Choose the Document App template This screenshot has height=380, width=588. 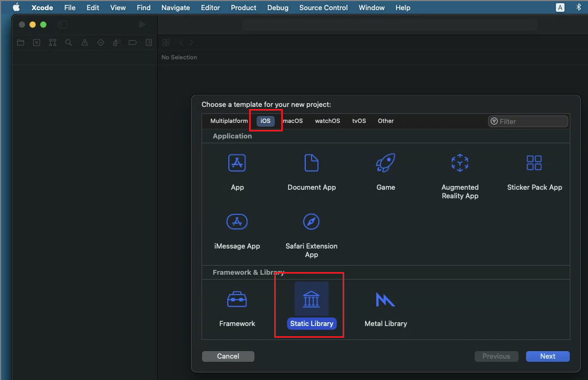coord(311,163)
